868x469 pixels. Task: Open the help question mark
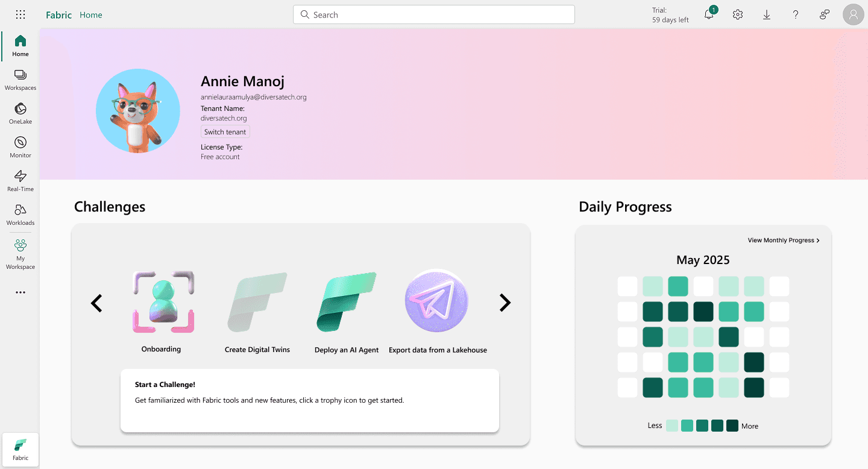pos(796,14)
